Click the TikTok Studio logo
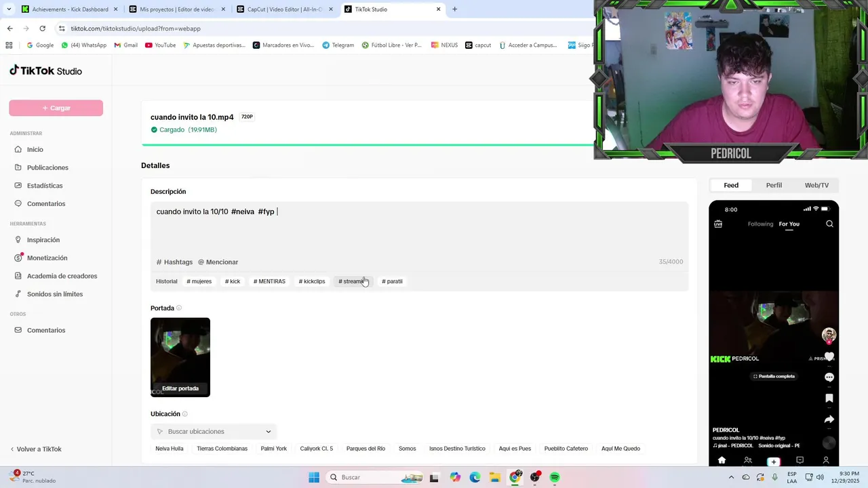The image size is (868, 488). click(x=45, y=70)
